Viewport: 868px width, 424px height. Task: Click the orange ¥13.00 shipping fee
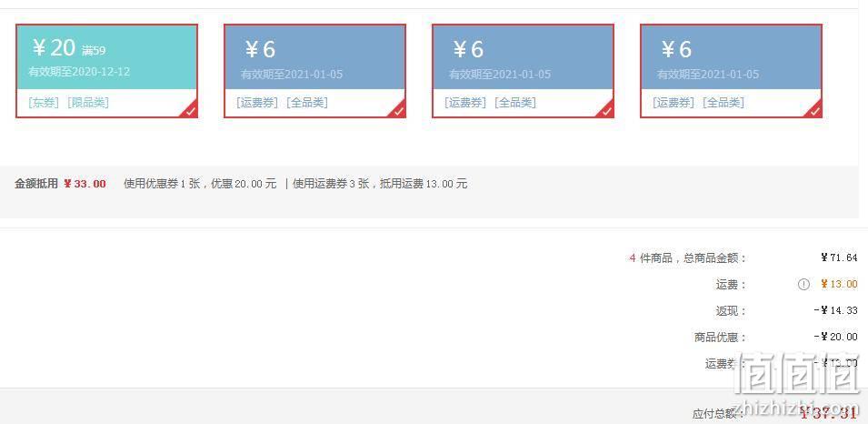pos(839,284)
